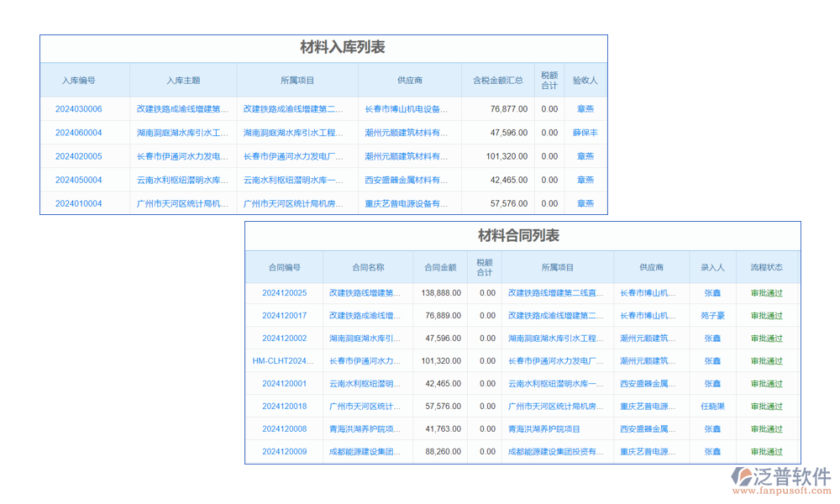Open 审批通过 status for contract 2024120008
Image resolution: width=840 pixels, height=504 pixels.
pos(765,429)
